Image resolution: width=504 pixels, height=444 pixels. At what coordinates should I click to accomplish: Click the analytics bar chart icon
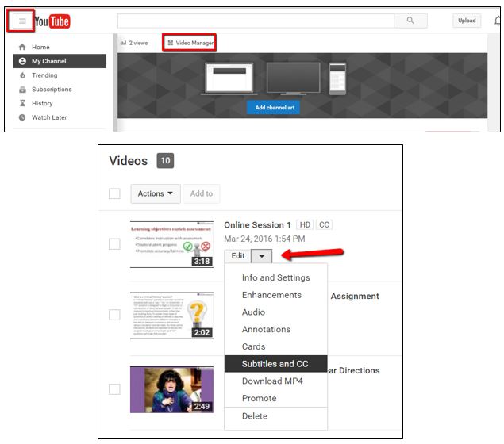[123, 43]
